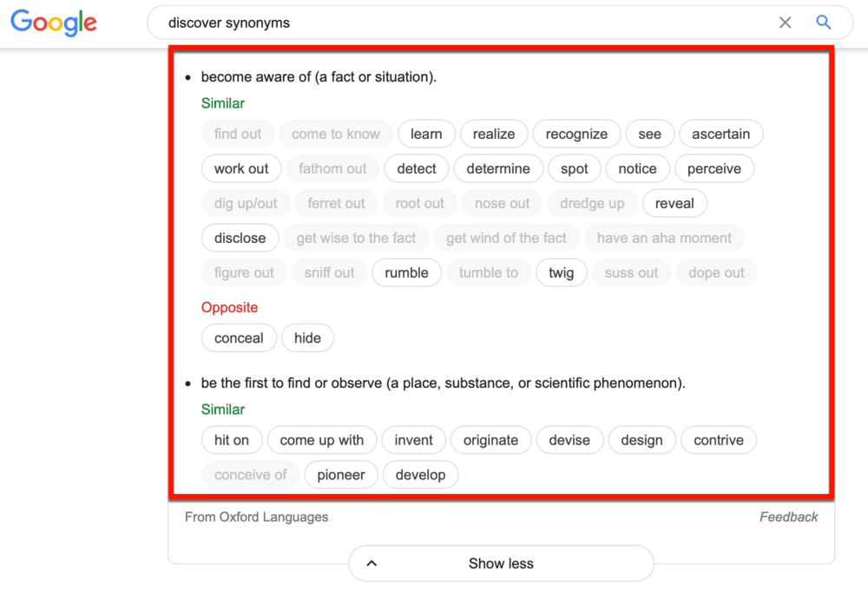Select the opposite chip 'conceal'

239,338
